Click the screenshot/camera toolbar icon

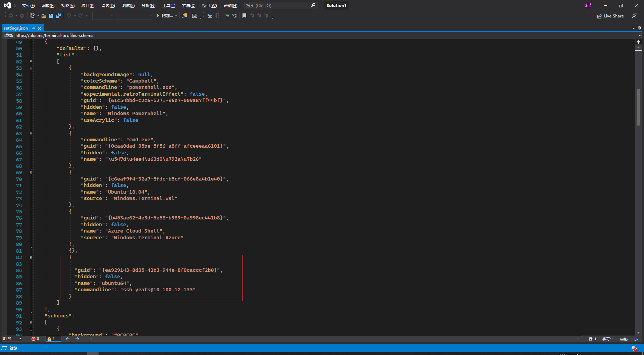coord(195,16)
